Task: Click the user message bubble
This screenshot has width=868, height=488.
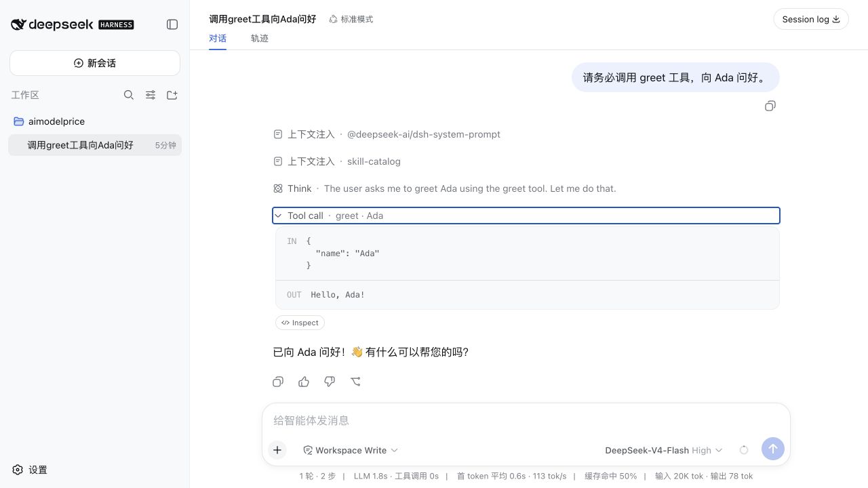Action: coord(675,77)
